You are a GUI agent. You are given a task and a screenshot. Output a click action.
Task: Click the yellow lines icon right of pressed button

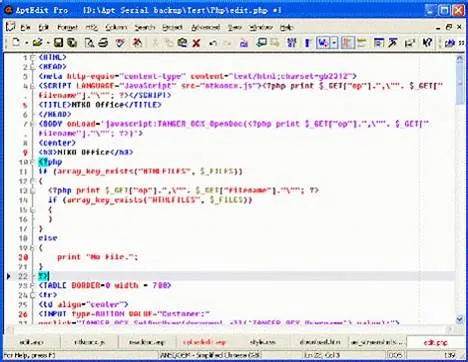click(362, 43)
